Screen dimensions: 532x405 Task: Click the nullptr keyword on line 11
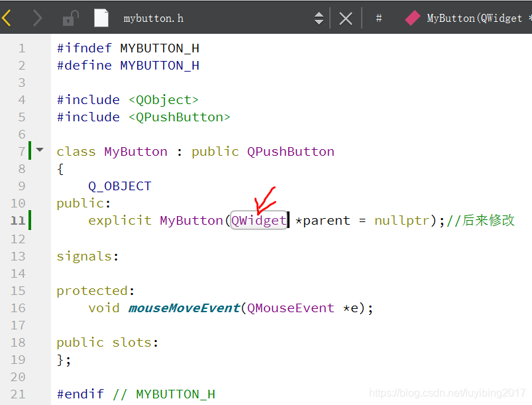(x=402, y=221)
